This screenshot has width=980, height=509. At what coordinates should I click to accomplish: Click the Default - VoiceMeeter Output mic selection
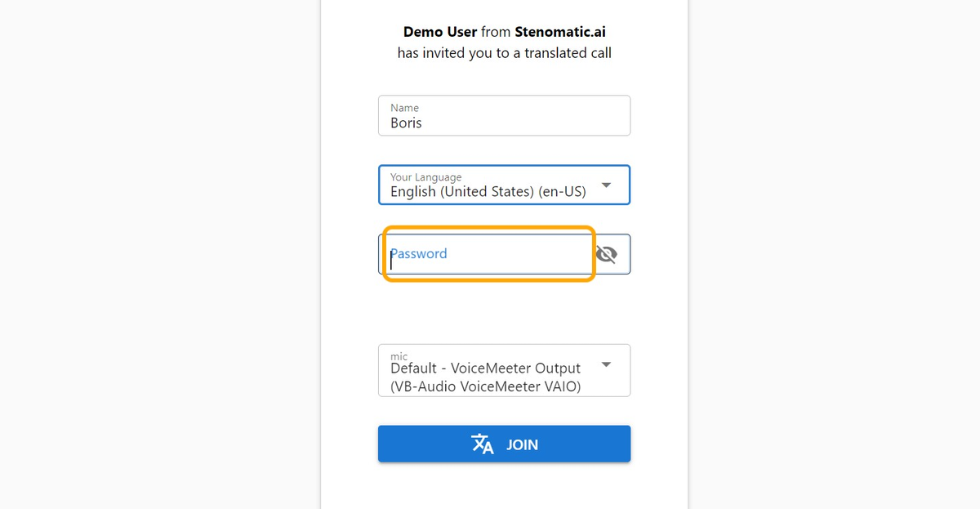coord(485,368)
